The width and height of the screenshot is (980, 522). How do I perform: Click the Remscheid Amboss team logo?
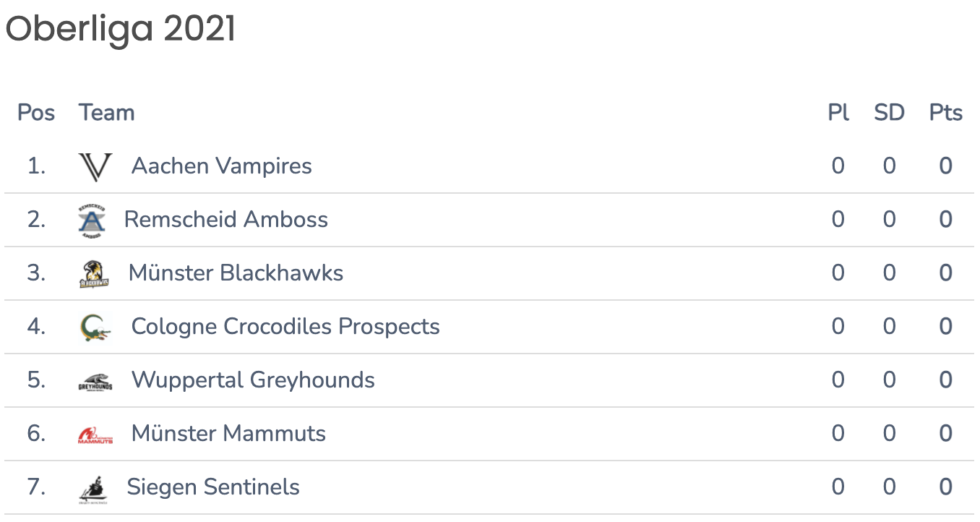point(92,221)
